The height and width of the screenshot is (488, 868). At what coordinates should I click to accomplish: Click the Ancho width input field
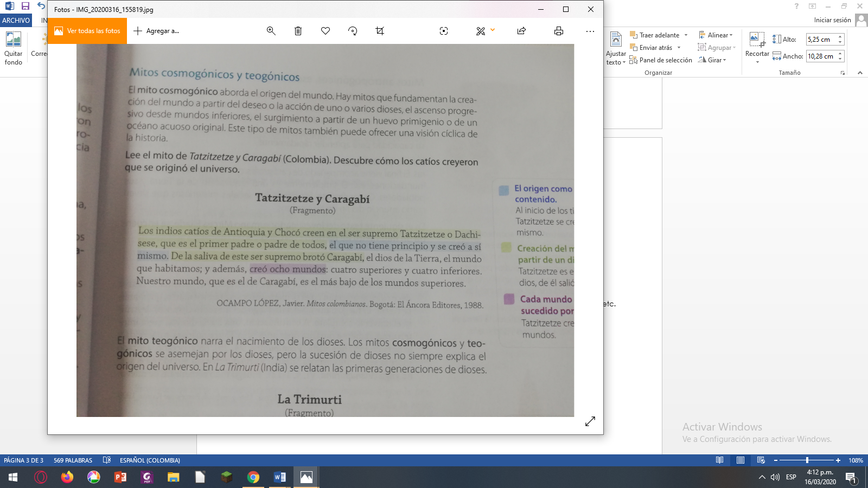point(821,56)
